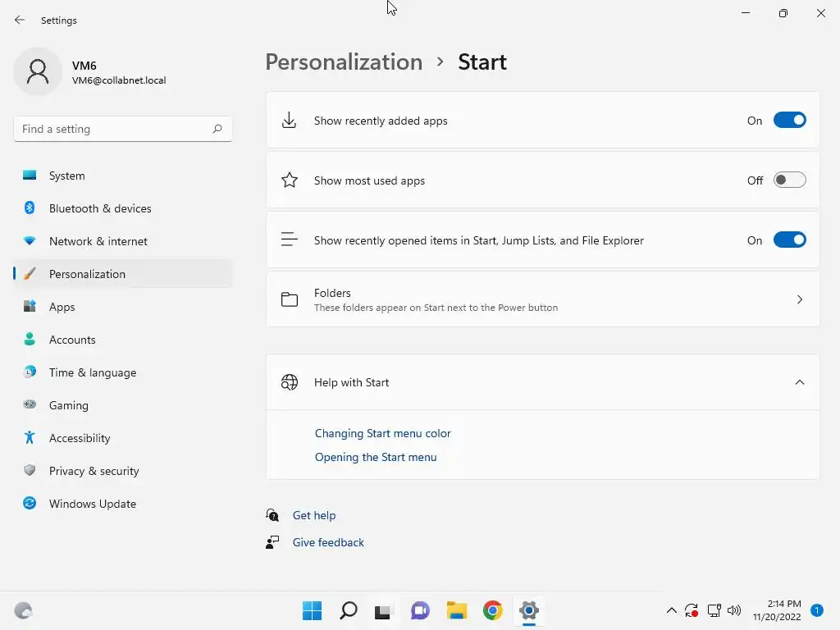This screenshot has height=630, width=840.
Task: Open Bluetooth & devices settings
Action: (100, 208)
